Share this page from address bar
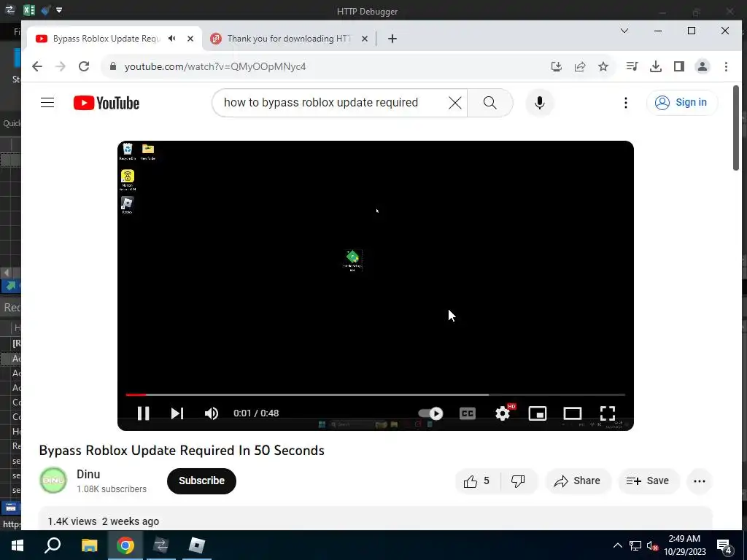Image resolution: width=747 pixels, height=560 pixels. (580, 66)
